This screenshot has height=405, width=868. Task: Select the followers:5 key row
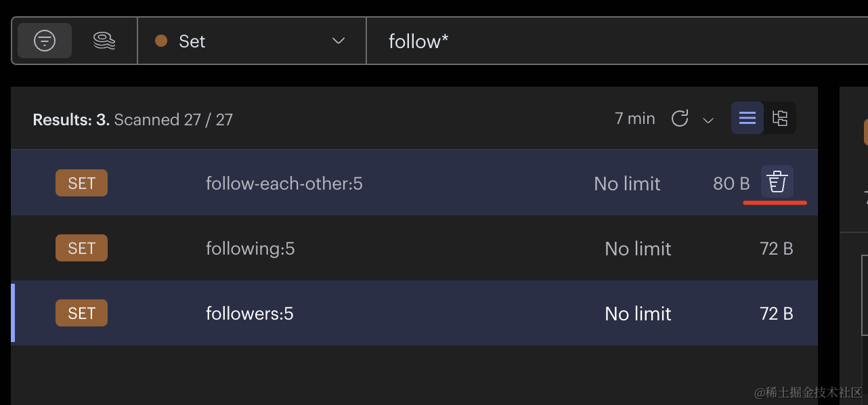pos(414,314)
